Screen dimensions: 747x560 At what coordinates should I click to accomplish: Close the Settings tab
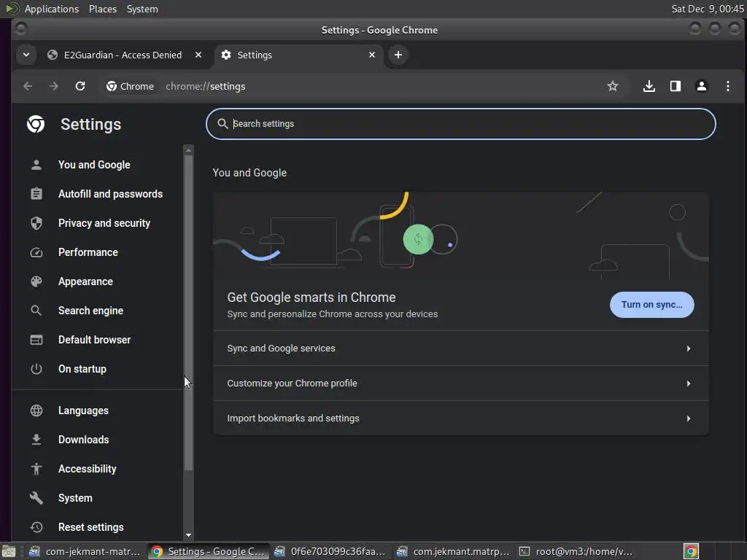372,55
